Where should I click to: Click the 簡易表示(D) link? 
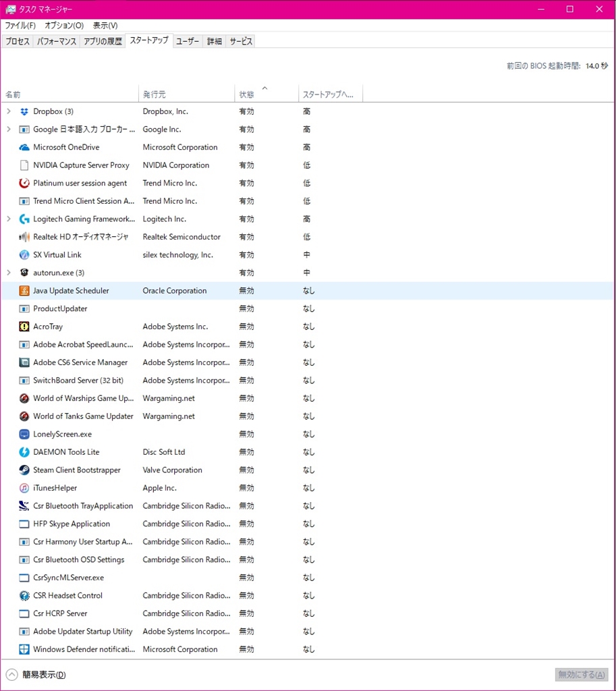click(44, 675)
